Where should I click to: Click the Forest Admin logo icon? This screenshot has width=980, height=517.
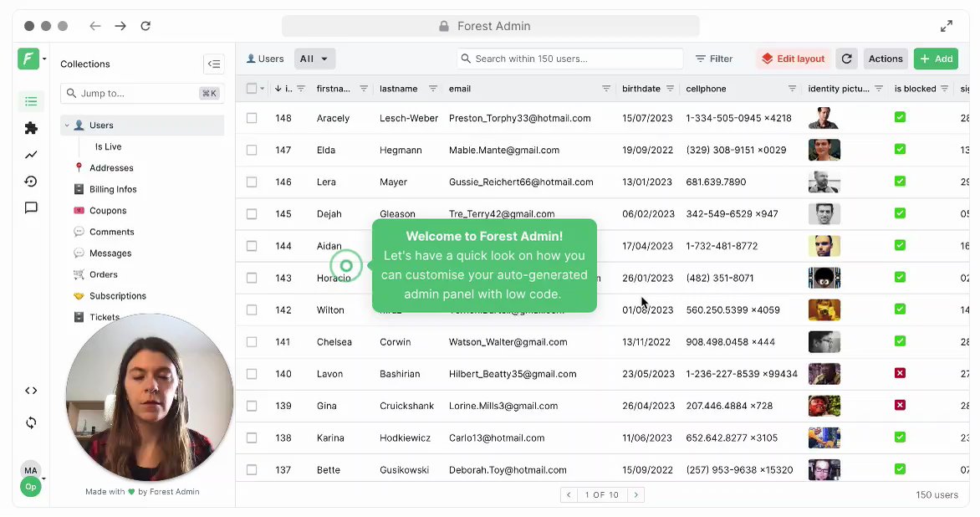coord(28,59)
